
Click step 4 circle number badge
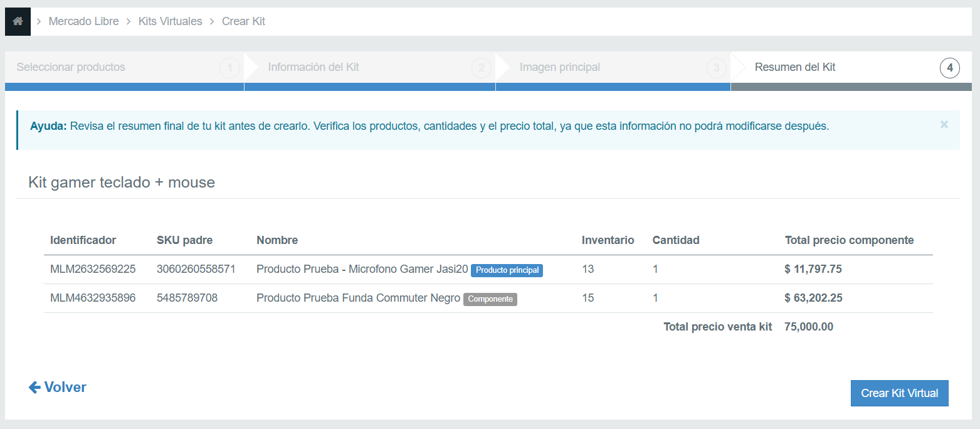tap(950, 68)
